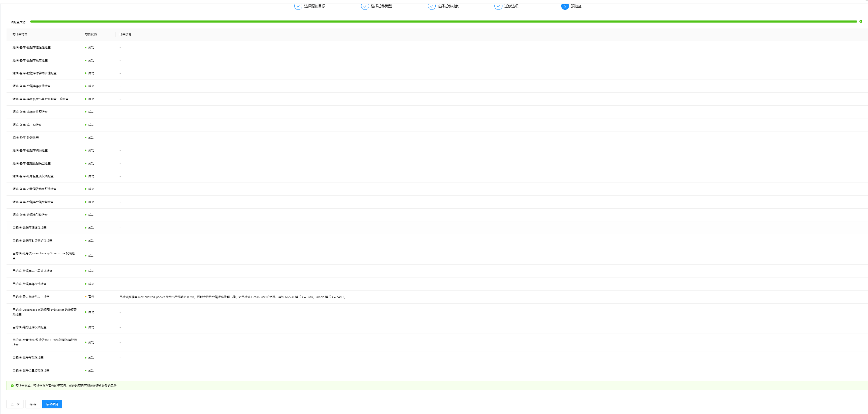
Task: Click the 迁移选项 step checkmark icon
Action: coord(498,6)
